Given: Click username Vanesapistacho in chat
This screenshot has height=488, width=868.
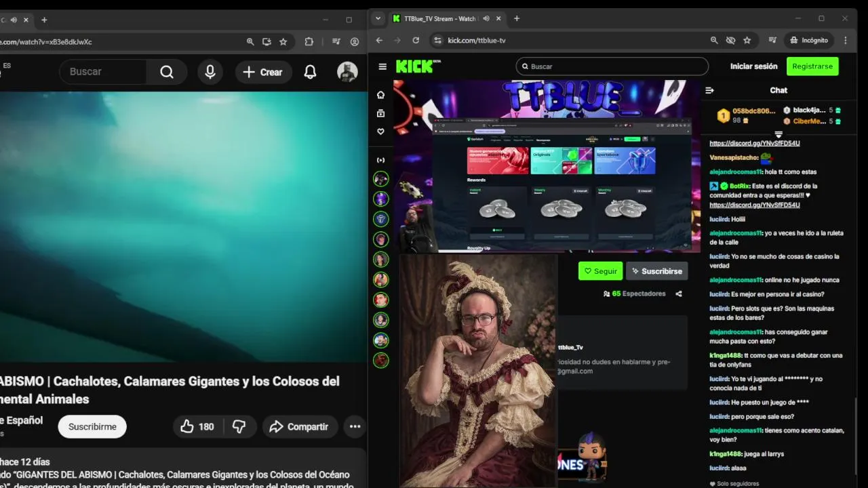Looking at the screenshot, I should (x=733, y=157).
